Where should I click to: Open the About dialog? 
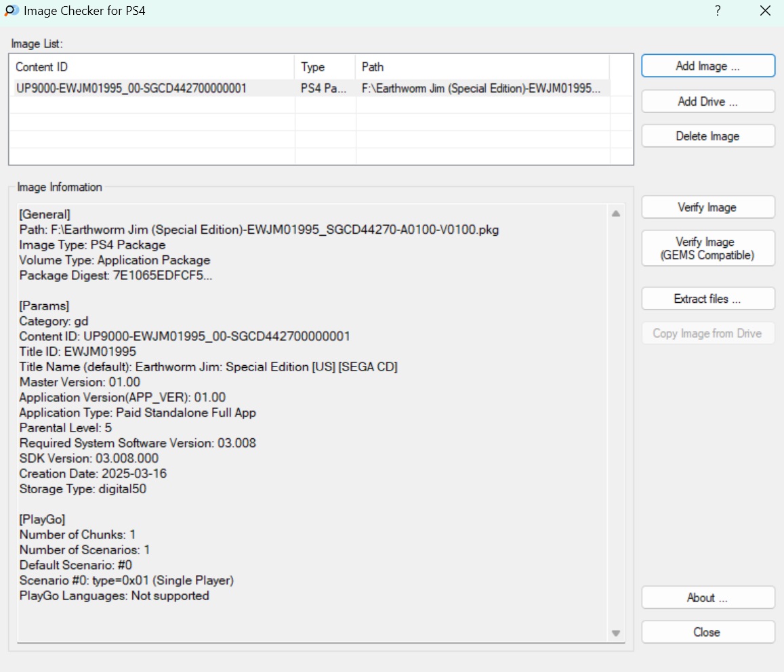707,597
